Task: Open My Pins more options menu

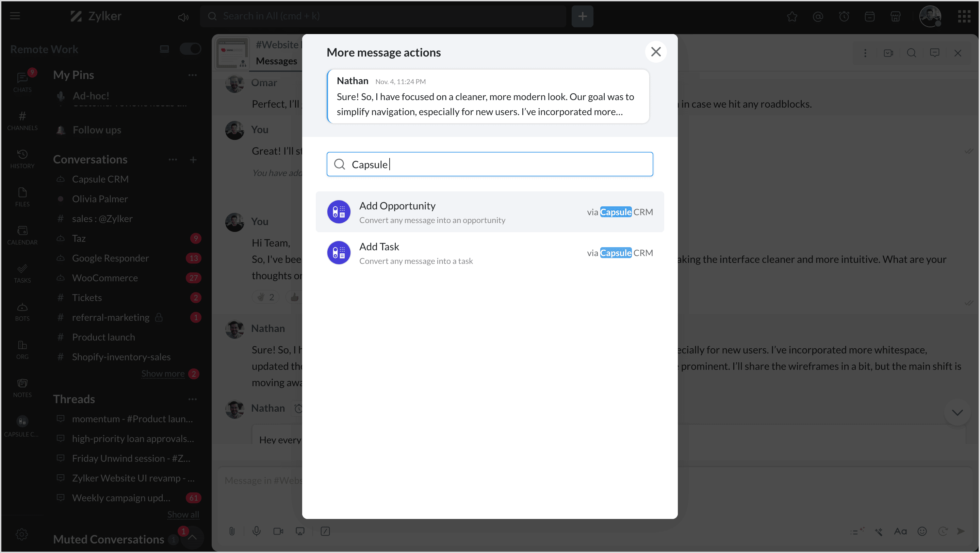Action: point(193,75)
